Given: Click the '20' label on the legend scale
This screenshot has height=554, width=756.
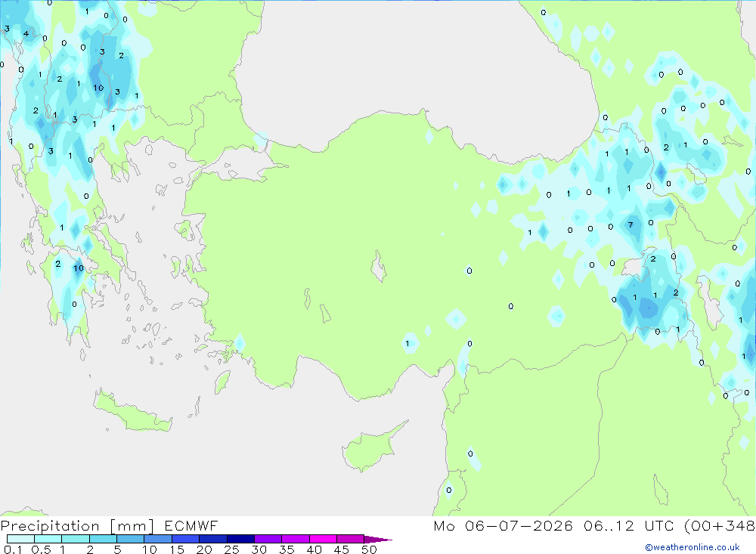Looking at the screenshot, I should tap(204, 549).
